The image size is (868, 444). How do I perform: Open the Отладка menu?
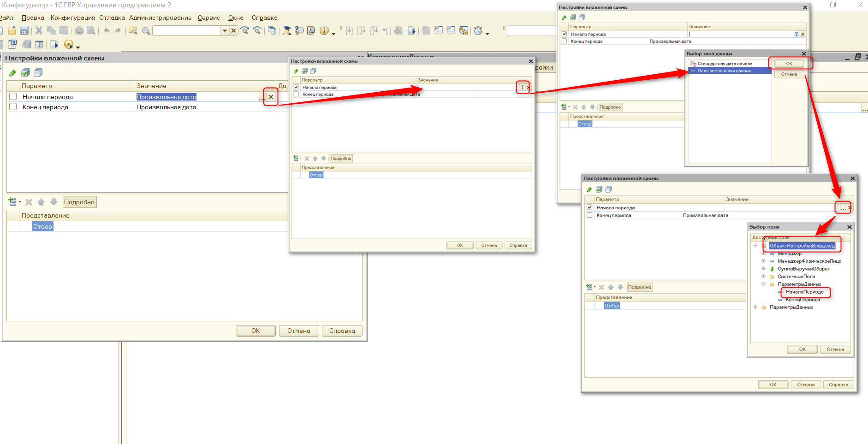[x=112, y=18]
